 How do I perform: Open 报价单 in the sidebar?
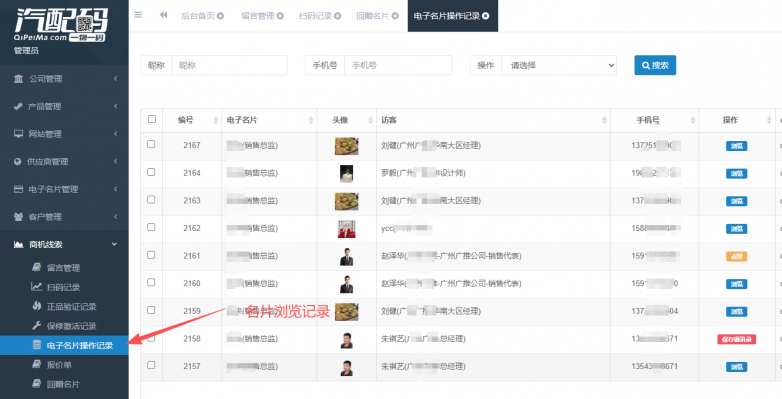coord(59,365)
